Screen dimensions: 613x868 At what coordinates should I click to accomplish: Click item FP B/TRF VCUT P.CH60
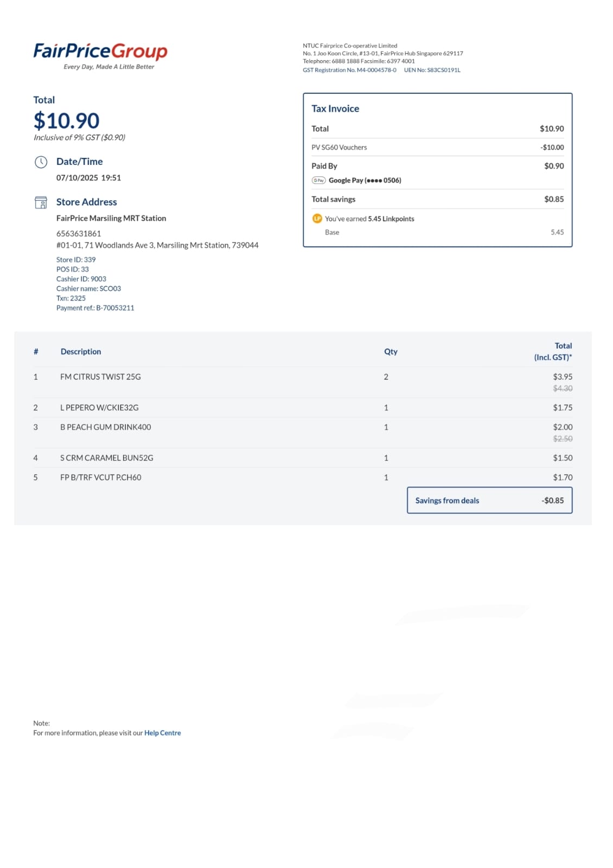101,477
